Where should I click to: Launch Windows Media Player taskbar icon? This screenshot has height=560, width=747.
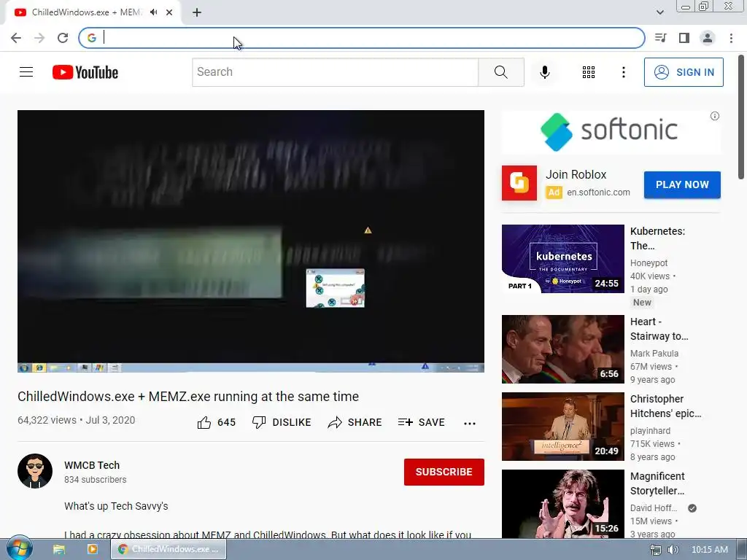92,549
